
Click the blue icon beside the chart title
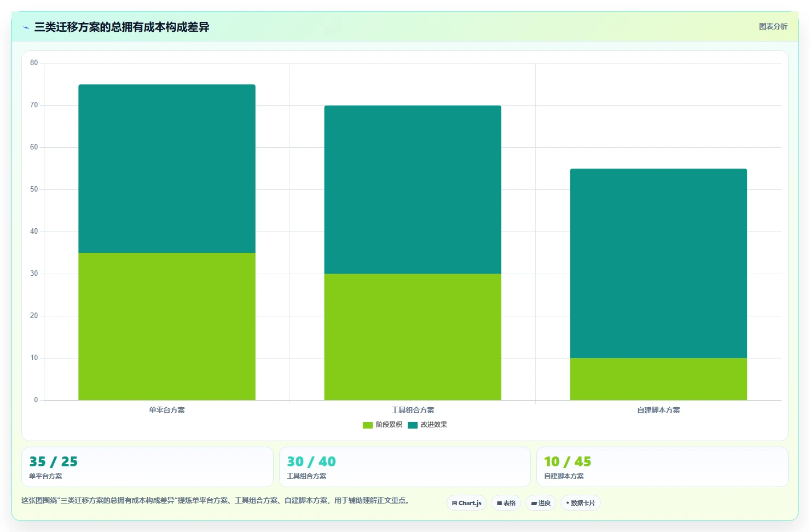click(26, 27)
